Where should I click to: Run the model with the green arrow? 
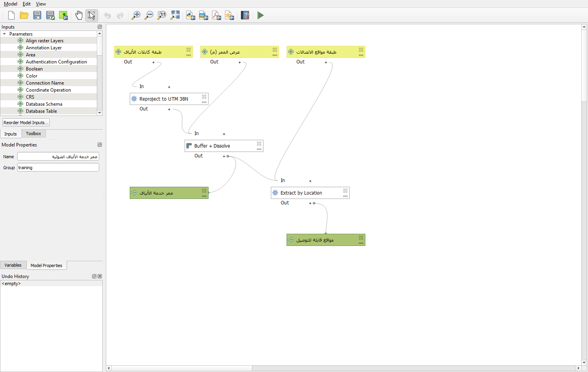point(261,15)
